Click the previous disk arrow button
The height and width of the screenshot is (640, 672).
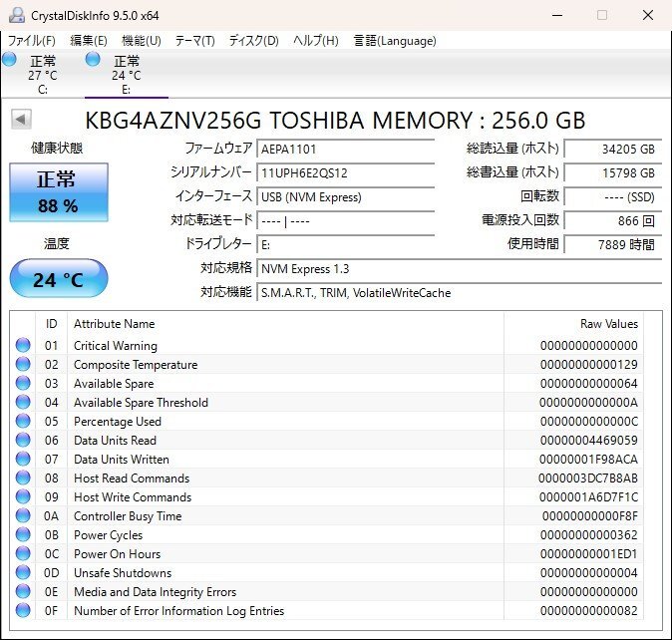pyautogui.click(x=21, y=119)
